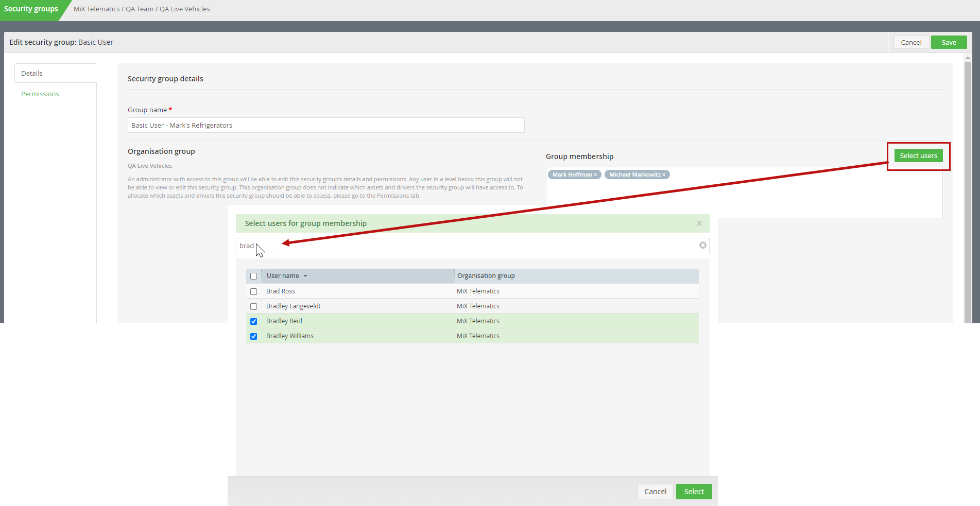Remove Mark Hoffman tag from membership

pos(595,175)
